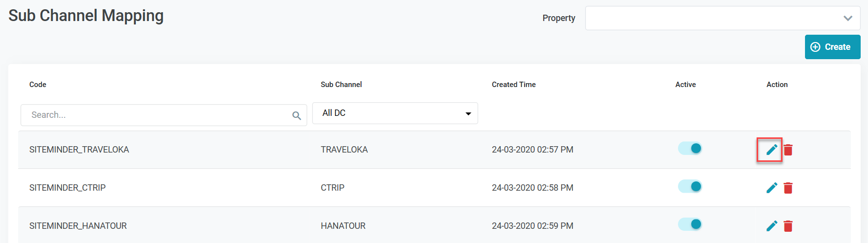Click the search magnifier icon
868x243 pixels.
pos(296,115)
